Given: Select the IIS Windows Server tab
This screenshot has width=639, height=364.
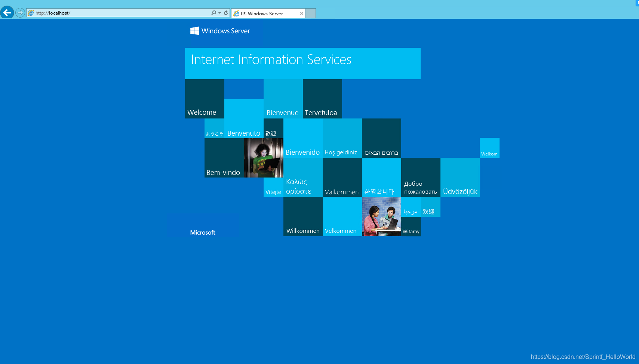Looking at the screenshot, I should [x=268, y=13].
